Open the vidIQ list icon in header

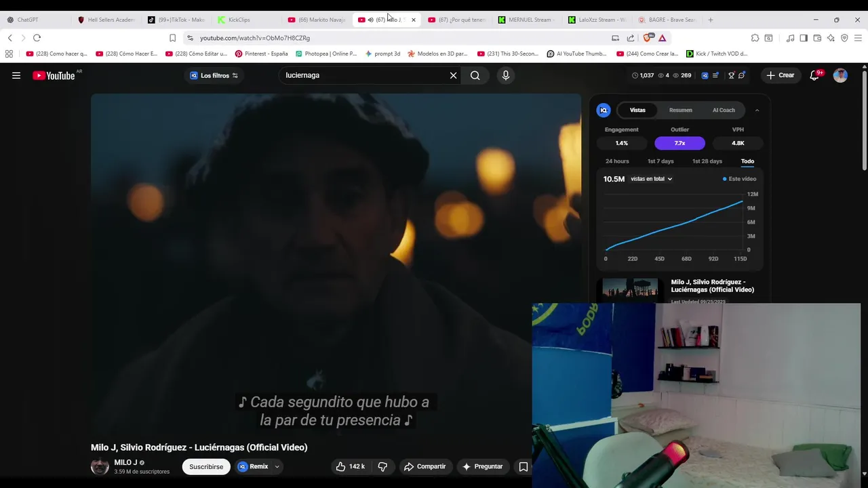pos(715,75)
